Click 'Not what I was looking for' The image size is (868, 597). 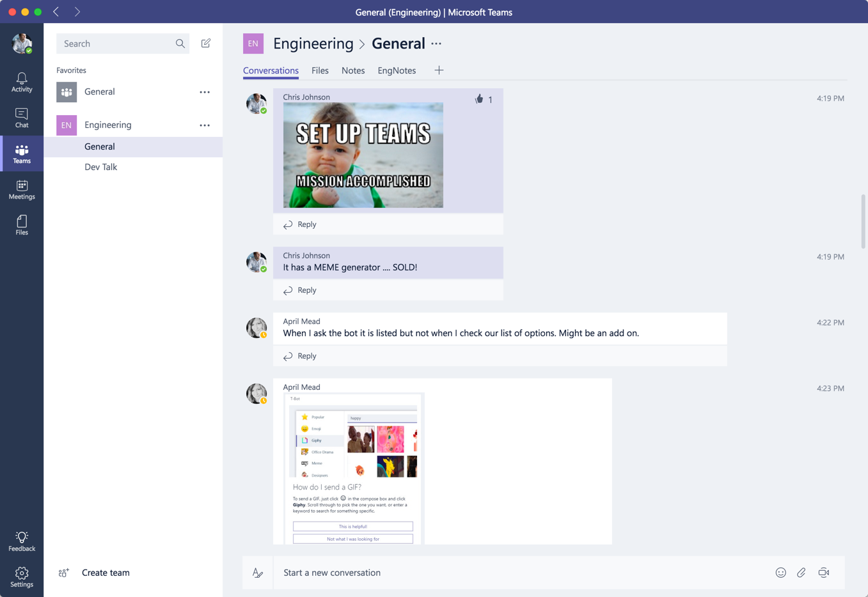point(353,539)
